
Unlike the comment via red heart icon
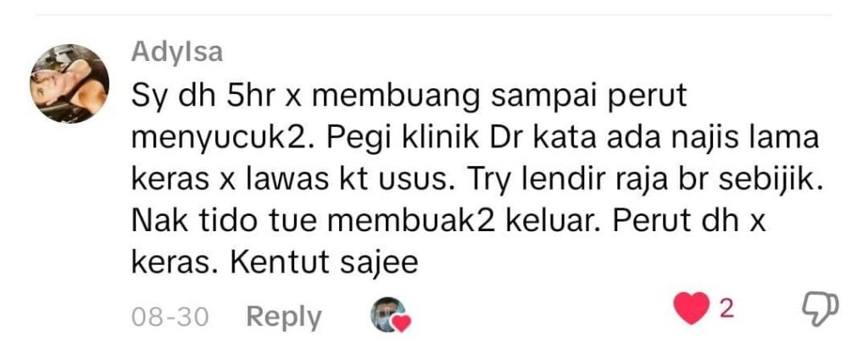click(692, 308)
